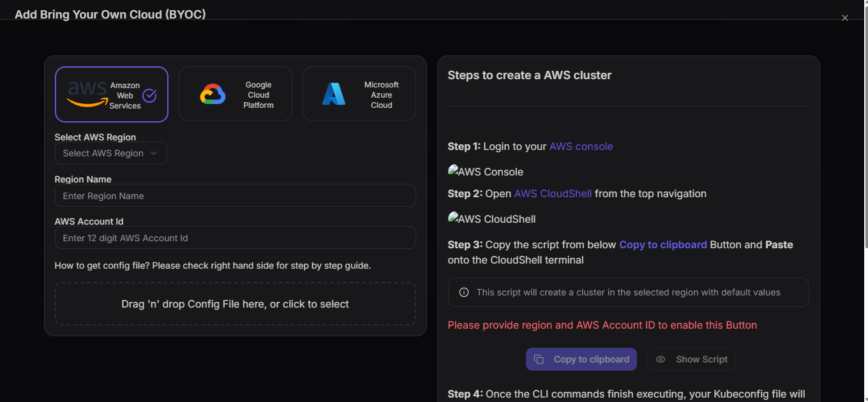Click the 'This script will create a cluster' notice
The image size is (868, 402).
629,292
